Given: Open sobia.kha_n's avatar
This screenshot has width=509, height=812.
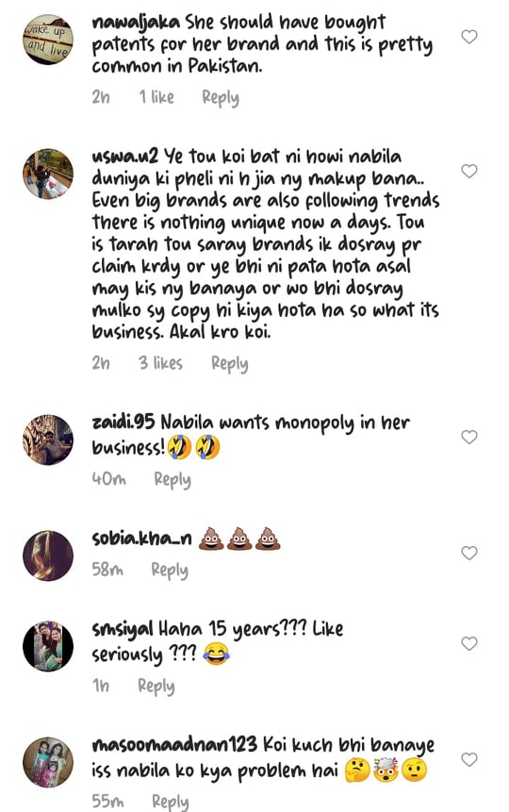Looking at the screenshot, I should pyautogui.click(x=48, y=555).
